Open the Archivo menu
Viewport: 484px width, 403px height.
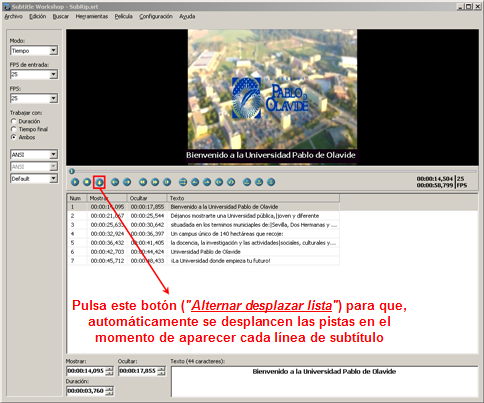click(14, 16)
